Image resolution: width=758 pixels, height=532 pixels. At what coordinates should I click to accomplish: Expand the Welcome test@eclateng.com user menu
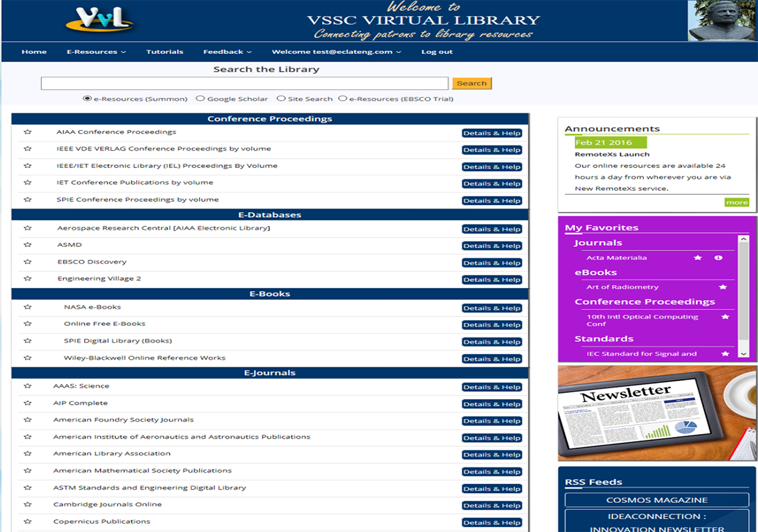tap(336, 52)
